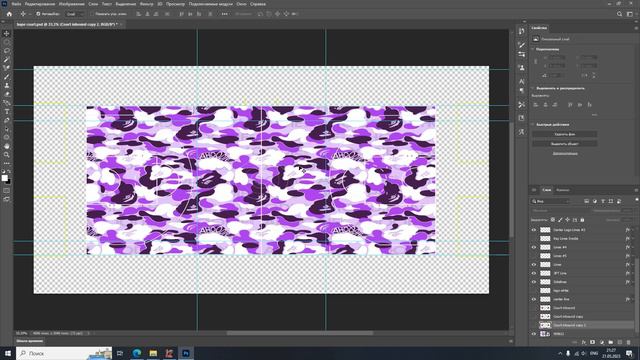Select the Eraser tool

(7, 94)
